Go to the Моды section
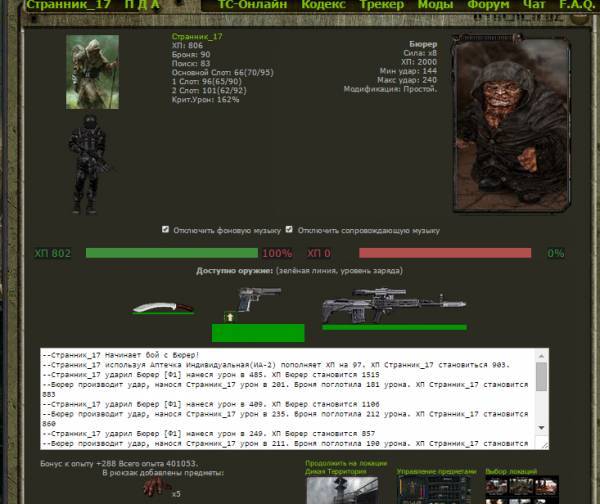Viewport: 600px width, 504px height. coord(435,5)
